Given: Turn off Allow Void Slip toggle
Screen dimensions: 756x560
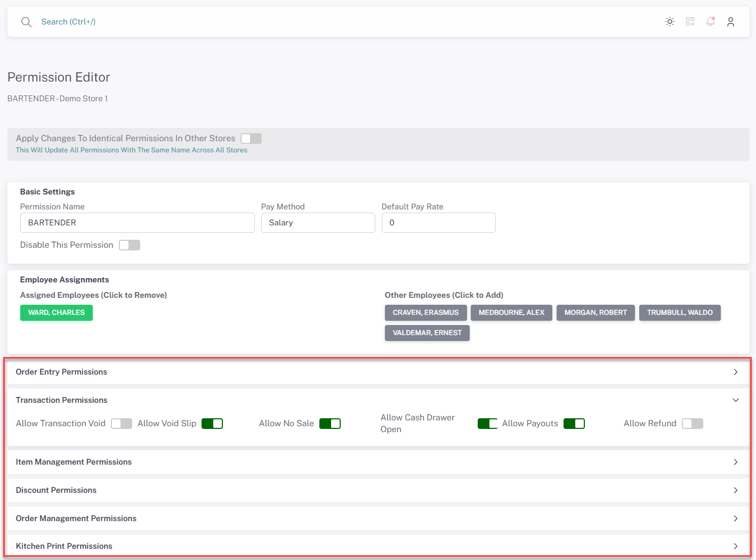Looking at the screenshot, I should 212,424.
